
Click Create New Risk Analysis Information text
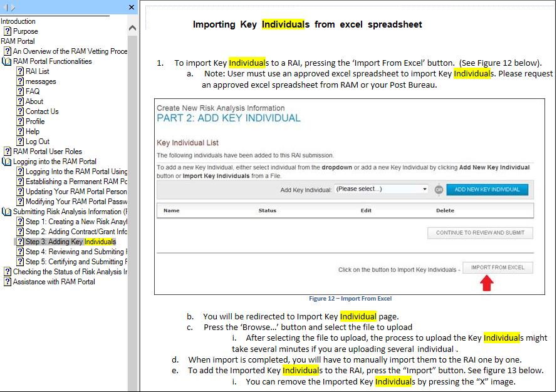(x=221, y=108)
